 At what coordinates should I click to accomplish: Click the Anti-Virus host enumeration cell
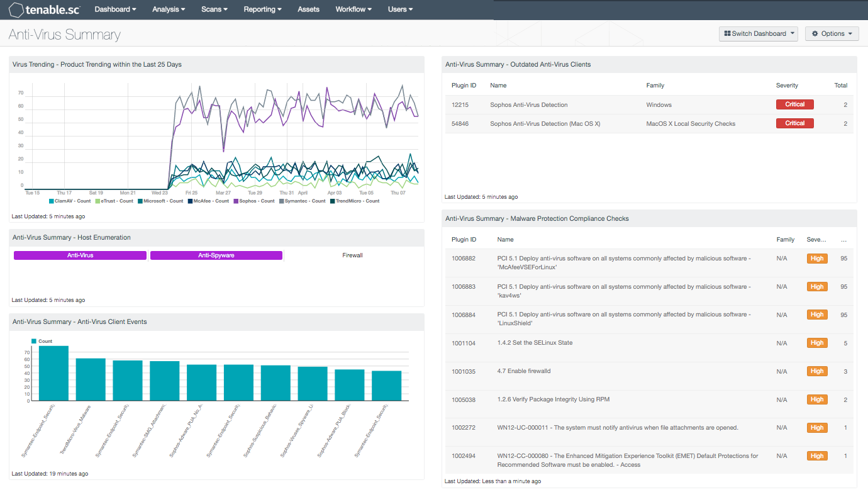tap(80, 255)
